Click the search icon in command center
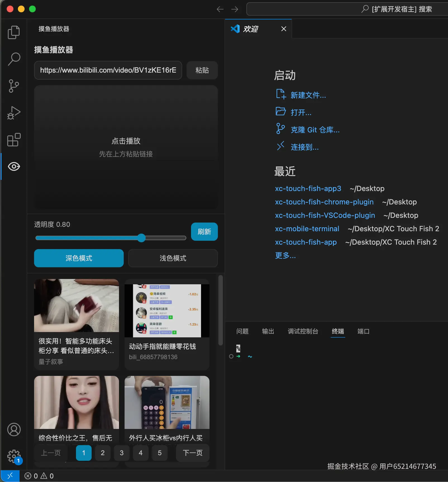This screenshot has width=448, height=482. point(365,9)
